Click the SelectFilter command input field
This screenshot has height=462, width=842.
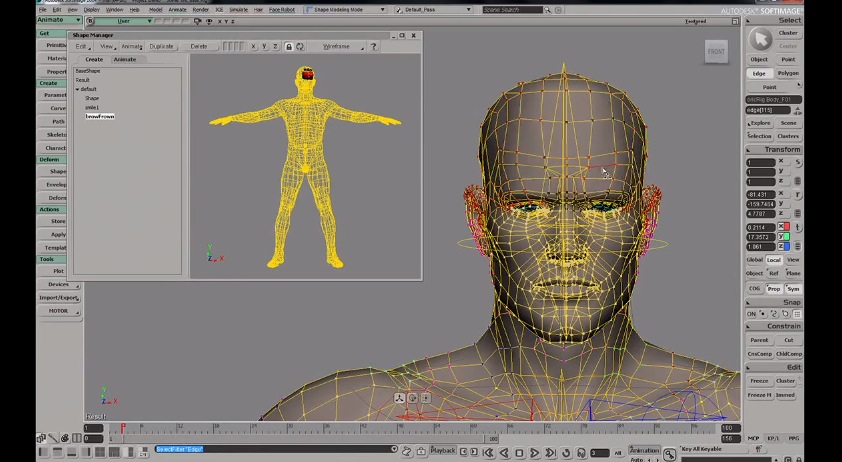click(273, 449)
